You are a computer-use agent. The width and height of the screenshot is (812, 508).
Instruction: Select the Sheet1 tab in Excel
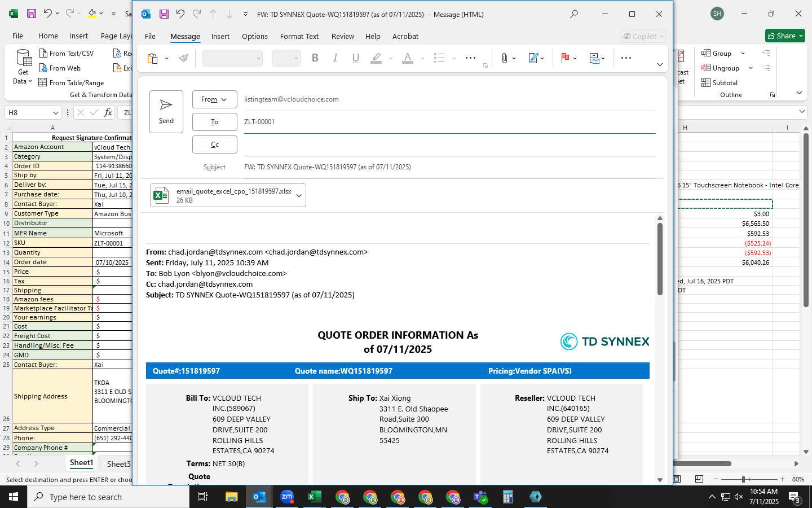click(x=81, y=463)
